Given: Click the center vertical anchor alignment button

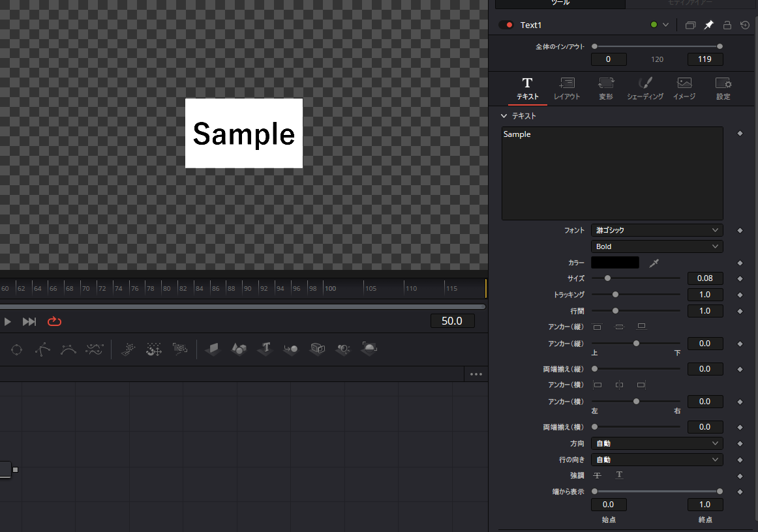Looking at the screenshot, I should click(x=619, y=326).
